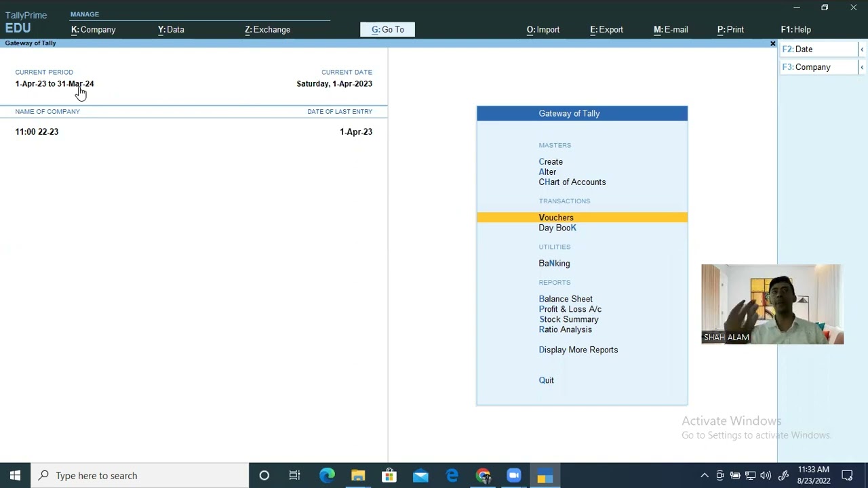Click the G: Go To button
This screenshot has width=868, height=488.
(387, 30)
